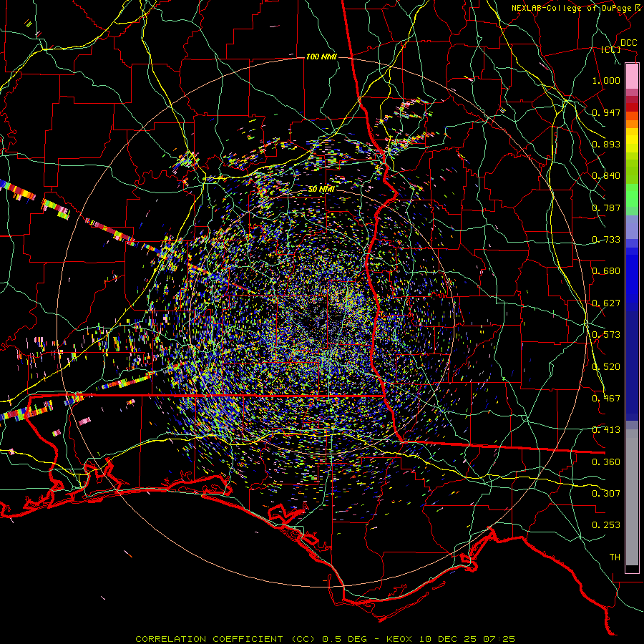Viewport: 644px width, 644px height.
Task: Click the [CC] units label
Action: tap(610, 49)
